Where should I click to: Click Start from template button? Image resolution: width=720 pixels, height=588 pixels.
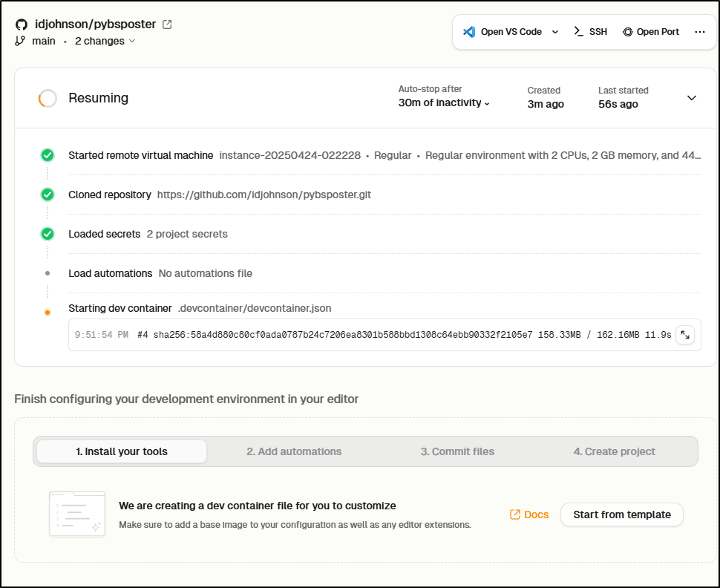[x=622, y=514]
